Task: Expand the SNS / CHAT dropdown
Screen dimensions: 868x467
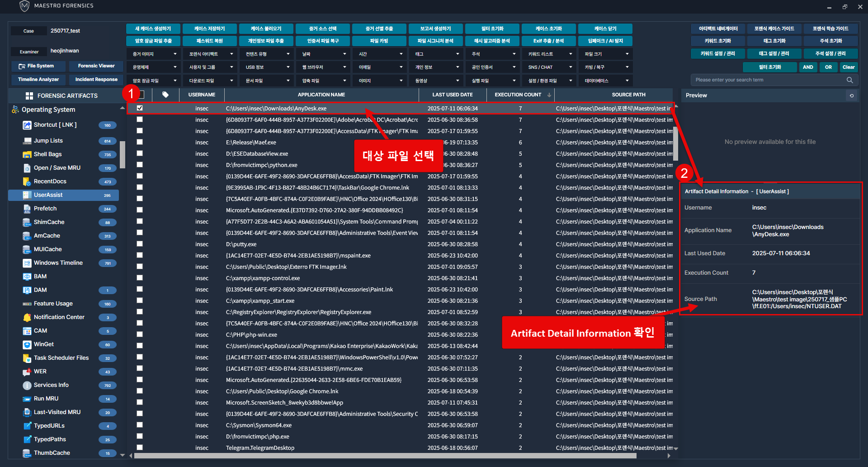Action: tap(549, 67)
